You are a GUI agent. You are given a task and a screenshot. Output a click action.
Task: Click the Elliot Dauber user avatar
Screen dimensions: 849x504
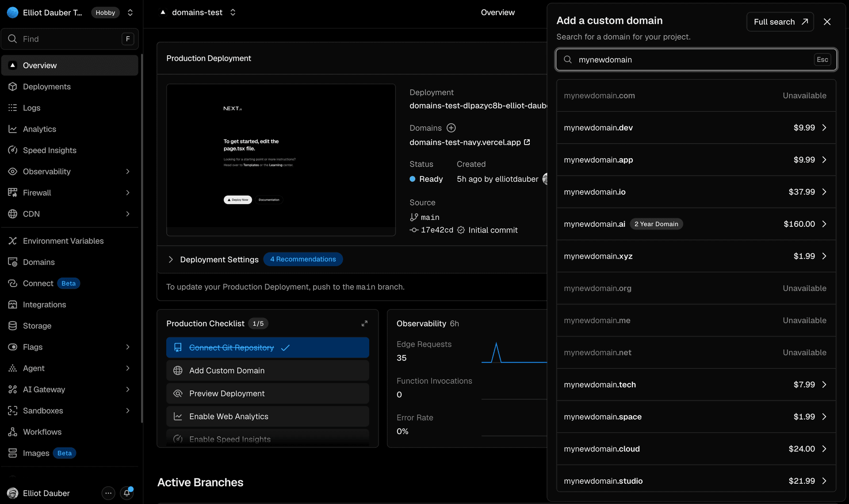13,493
